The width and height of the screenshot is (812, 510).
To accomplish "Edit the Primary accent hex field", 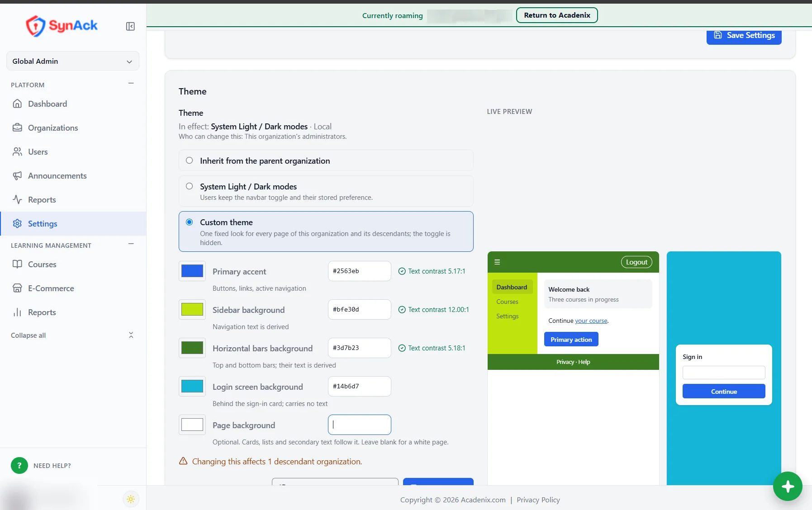I will click(x=359, y=271).
